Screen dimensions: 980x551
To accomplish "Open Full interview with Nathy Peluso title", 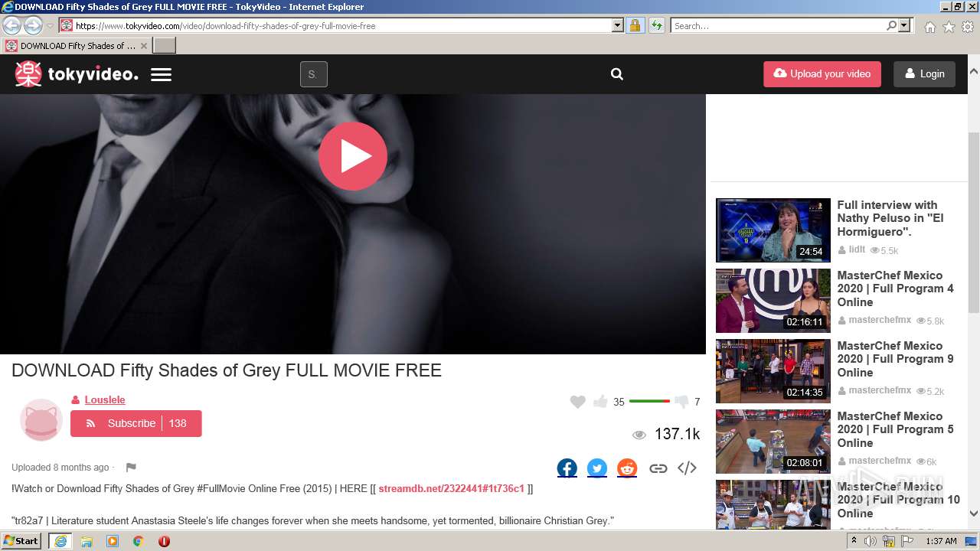I will click(890, 218).
